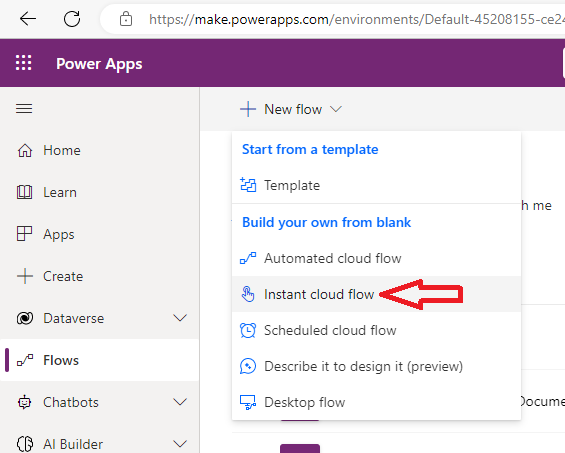Select AI Builder label in sidebar
Image resolution: width=565 pixels, height=453 pixels.
tap(73, 444)
